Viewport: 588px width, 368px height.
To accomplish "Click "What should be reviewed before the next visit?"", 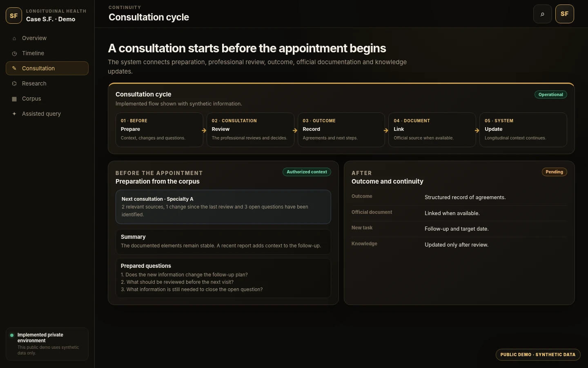I will pyautogui.click(x=177, y=282).
